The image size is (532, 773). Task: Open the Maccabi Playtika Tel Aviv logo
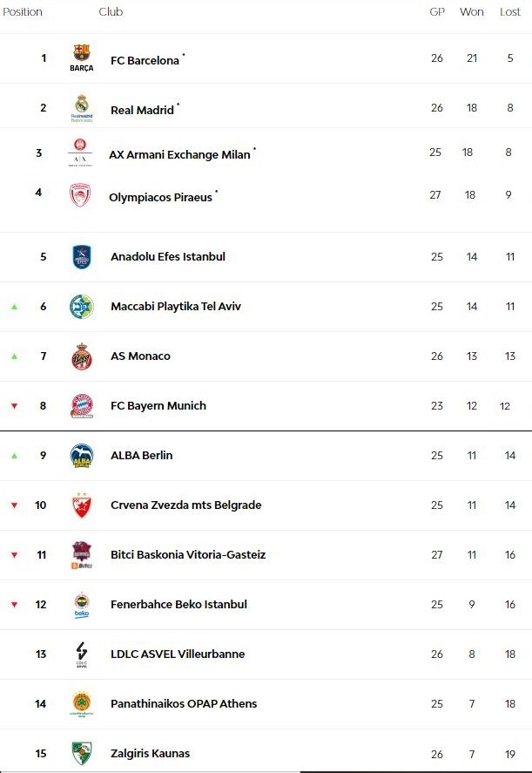(81, 307)
